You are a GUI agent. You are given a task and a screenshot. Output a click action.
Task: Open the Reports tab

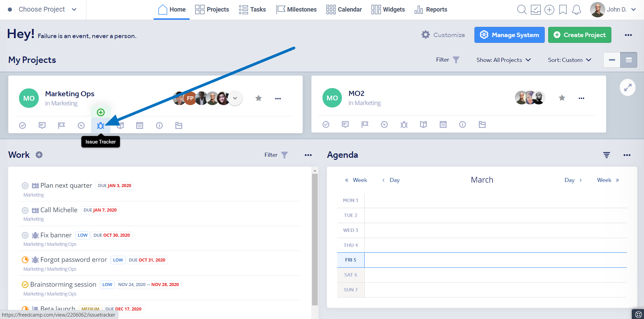click(431, 10)
